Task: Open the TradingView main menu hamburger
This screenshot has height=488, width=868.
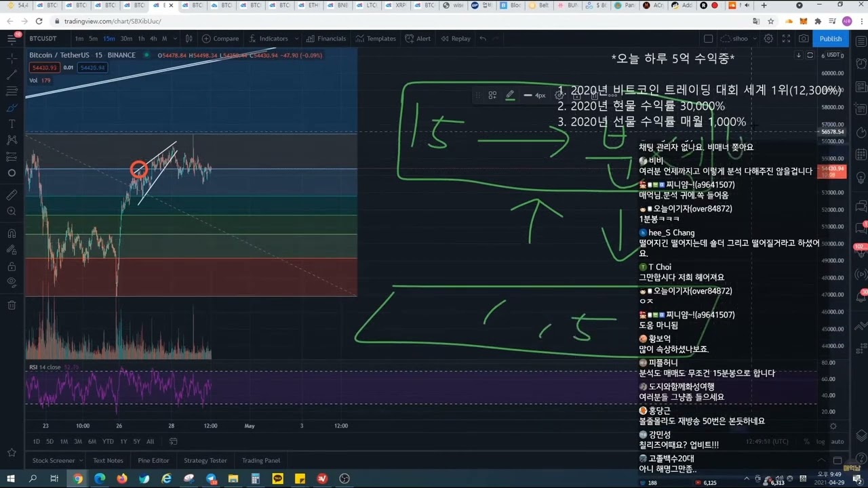Action: tap(12, 39)
